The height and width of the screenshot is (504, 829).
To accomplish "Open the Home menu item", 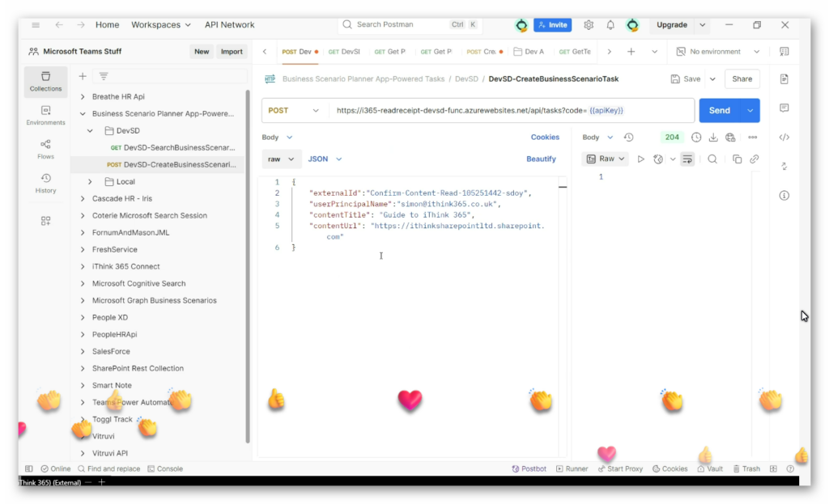I will tap(108, 25).
